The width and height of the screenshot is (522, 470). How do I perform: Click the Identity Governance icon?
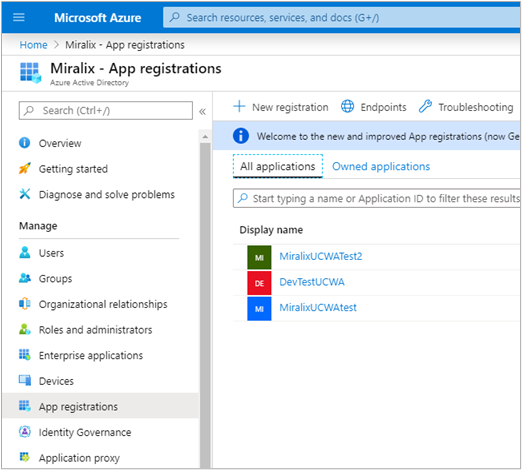click(x=25, y=432)
